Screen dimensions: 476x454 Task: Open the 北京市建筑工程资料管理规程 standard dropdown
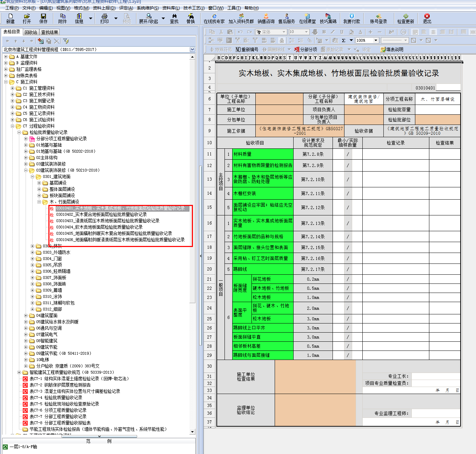(192, 49)
